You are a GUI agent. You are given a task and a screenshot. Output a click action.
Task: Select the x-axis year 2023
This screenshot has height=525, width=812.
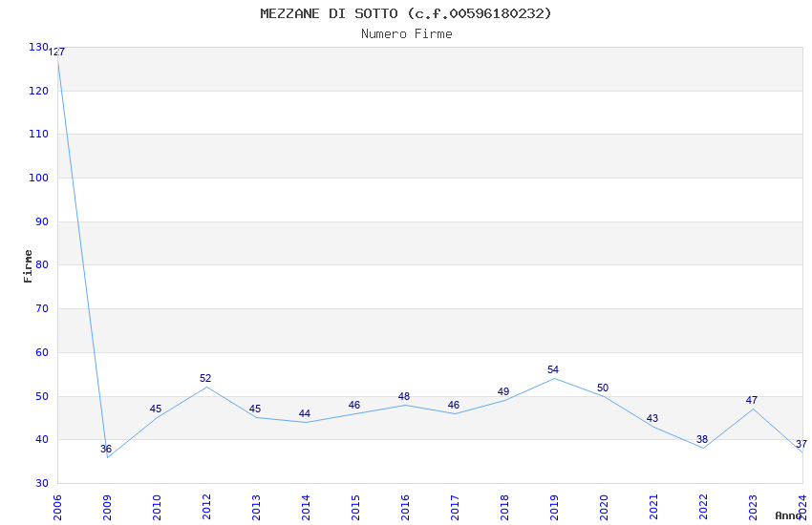coord(753,508)
